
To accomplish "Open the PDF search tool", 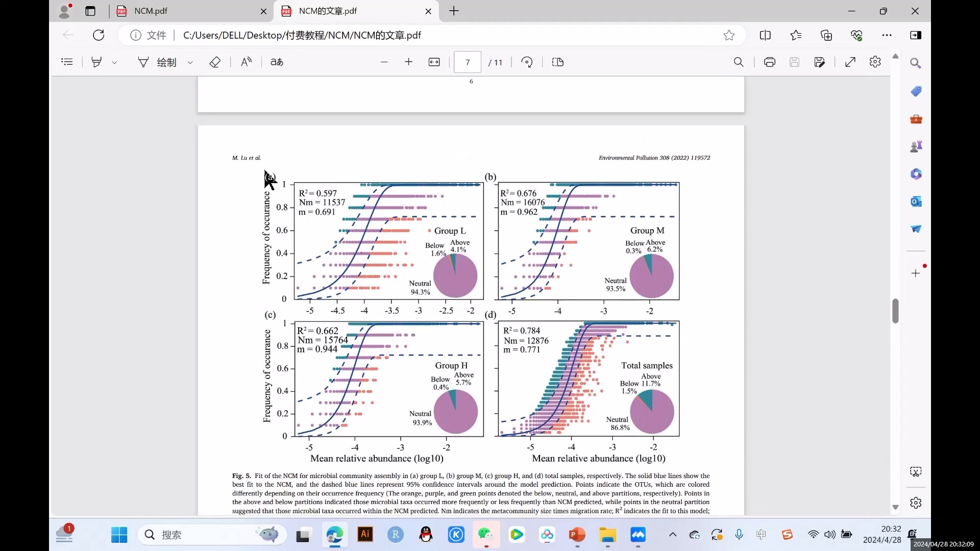I will pos(739,62).
